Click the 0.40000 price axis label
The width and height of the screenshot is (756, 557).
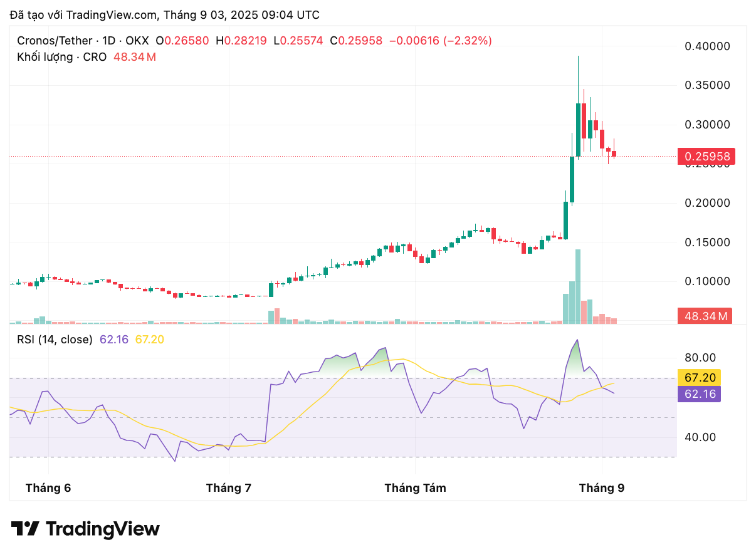point(707,46)
